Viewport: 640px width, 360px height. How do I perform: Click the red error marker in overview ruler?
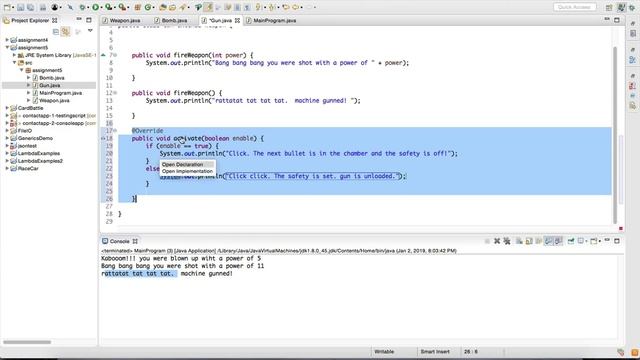click(621, 229)
